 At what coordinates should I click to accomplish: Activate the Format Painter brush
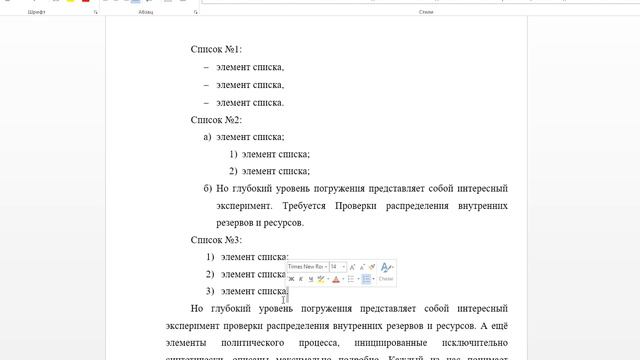click(x=372, y=267)
